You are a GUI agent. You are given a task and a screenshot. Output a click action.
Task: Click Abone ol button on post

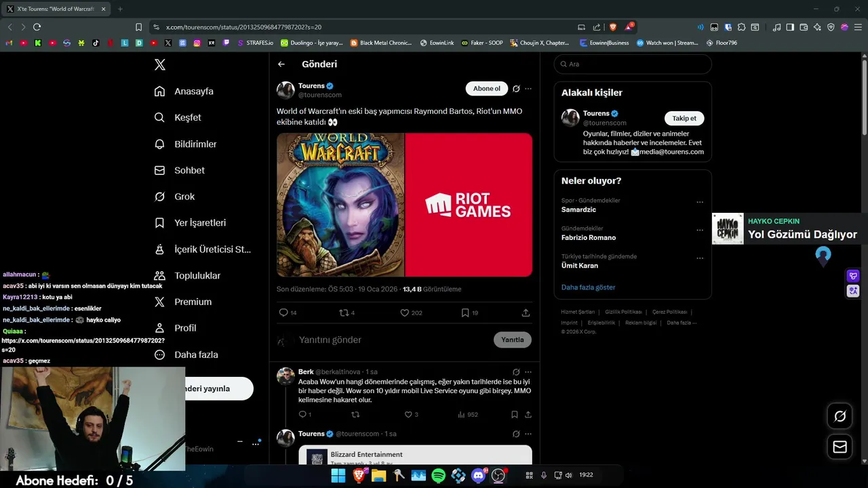(x=487, y=89)
